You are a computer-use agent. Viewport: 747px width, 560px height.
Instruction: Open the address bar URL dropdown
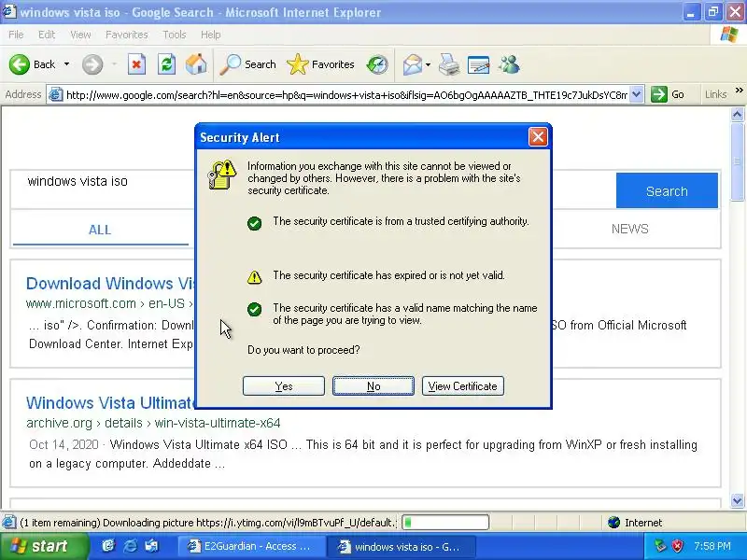coord(637,94)
